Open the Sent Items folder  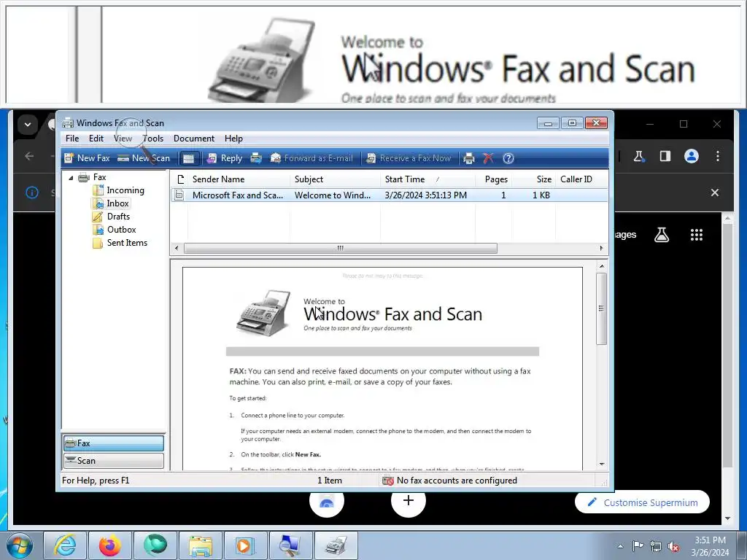pyautogui.click(x=127, y=242)
